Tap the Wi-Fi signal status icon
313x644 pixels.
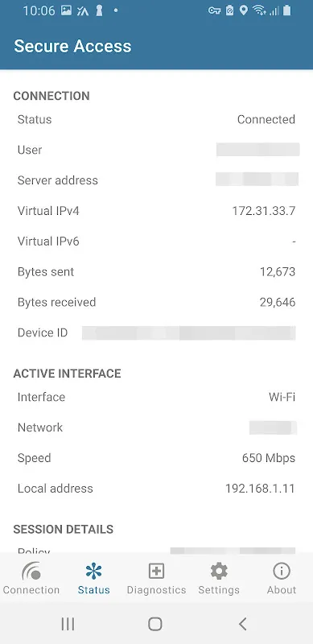pyautogui.click(x=260, y=10)
